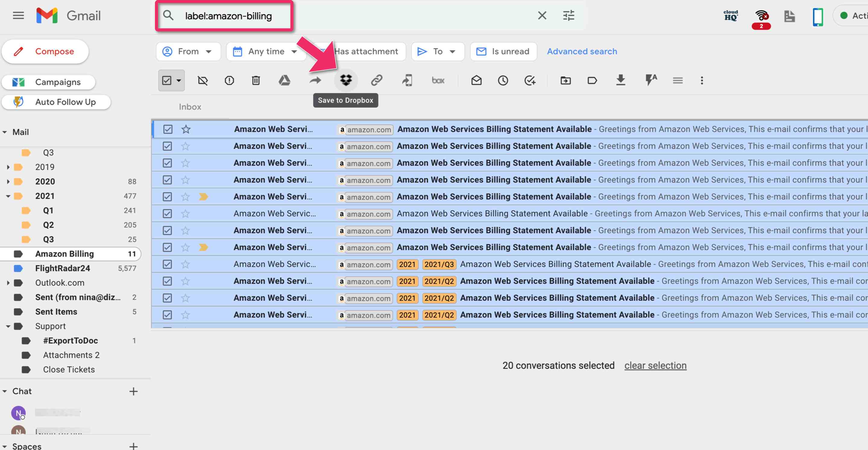Click the Advanced search link
Image resolution: width=868 pixels, height=450 pixels.
coord(582,51)
